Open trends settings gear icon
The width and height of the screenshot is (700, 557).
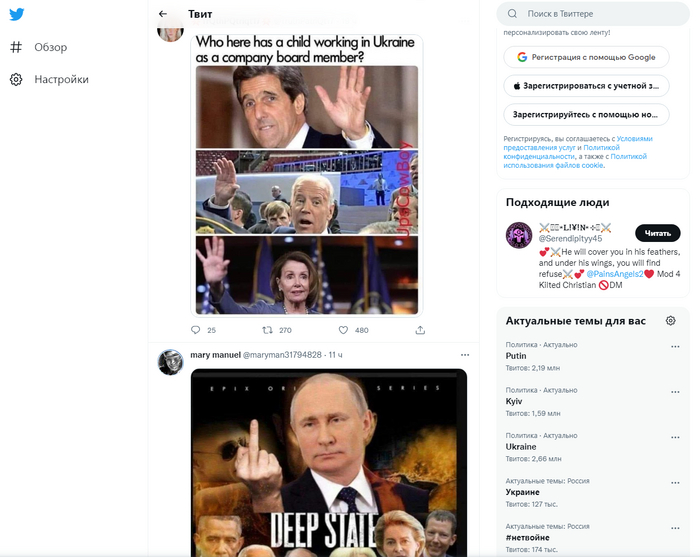pyautogui.click(x=670, y=321)
